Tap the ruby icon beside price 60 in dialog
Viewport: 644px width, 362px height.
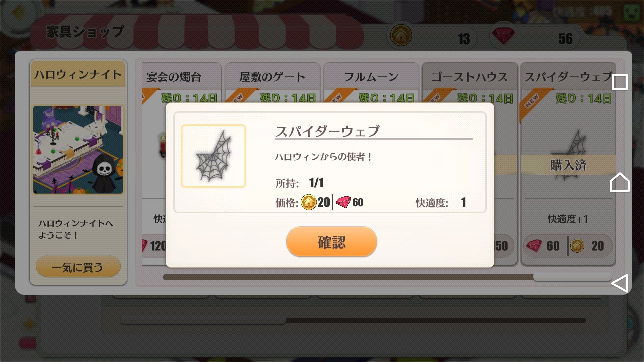343,202
